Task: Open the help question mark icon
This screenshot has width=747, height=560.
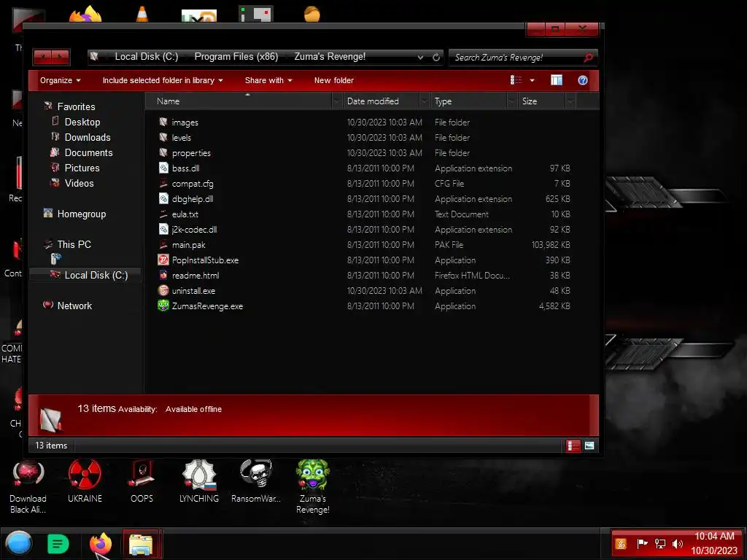Action: [x=582, y=80]
